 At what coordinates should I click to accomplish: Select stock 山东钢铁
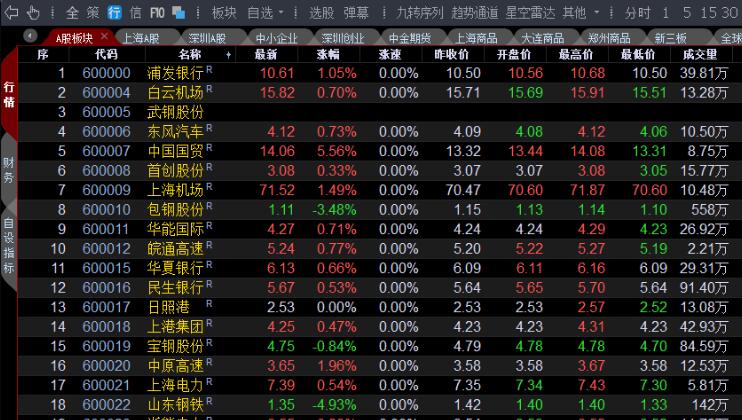tap(175, 404)
